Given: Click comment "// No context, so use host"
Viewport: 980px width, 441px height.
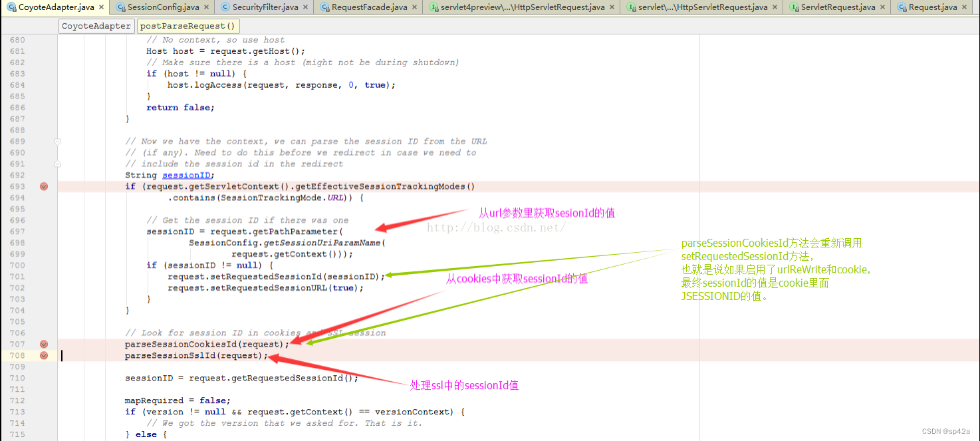Looking at the screenshot, I should (x=215, y=40).
